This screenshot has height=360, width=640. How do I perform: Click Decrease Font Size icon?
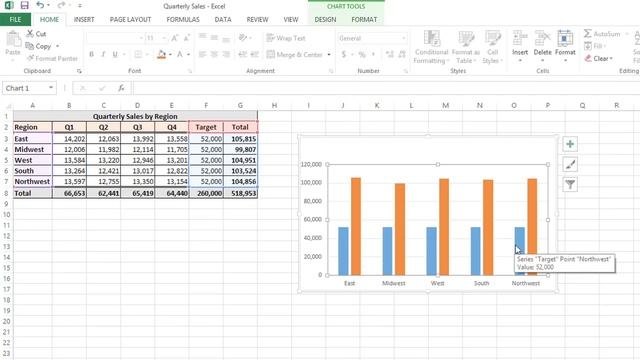coord(187,38)
